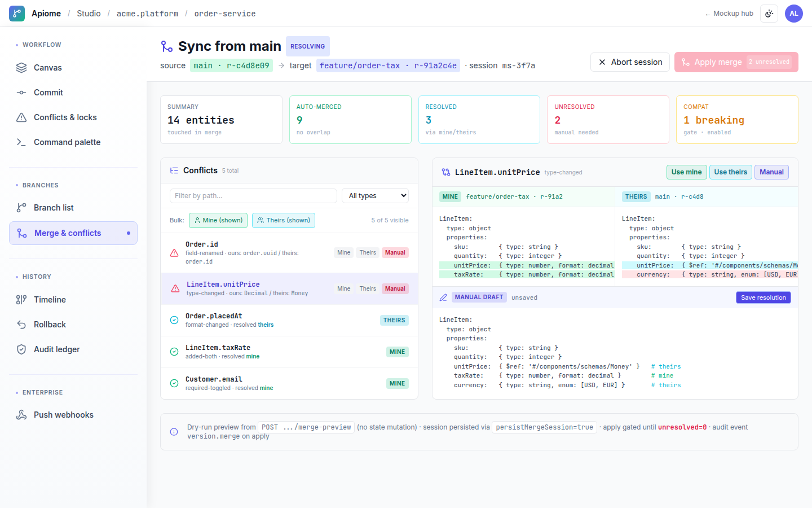Click the warning icon on LineItem.unitPrice row
Viewport: 812px width, 508px height.
tap(175, 288)
